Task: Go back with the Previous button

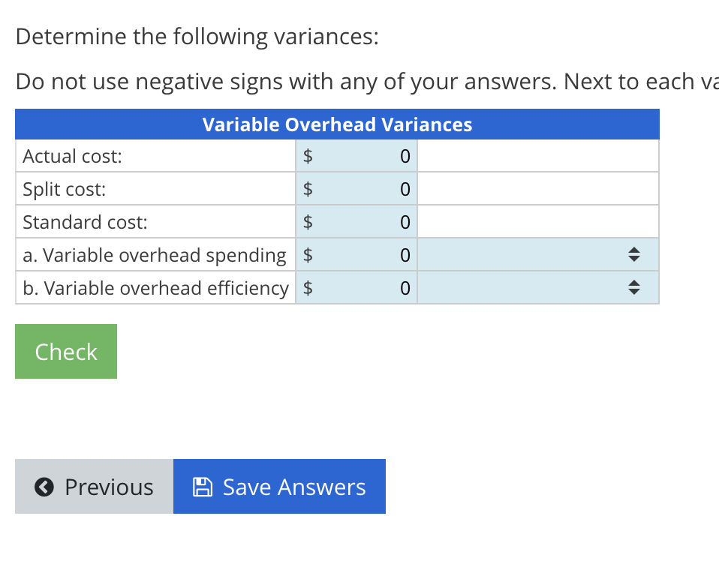Action: pos(94,486)
